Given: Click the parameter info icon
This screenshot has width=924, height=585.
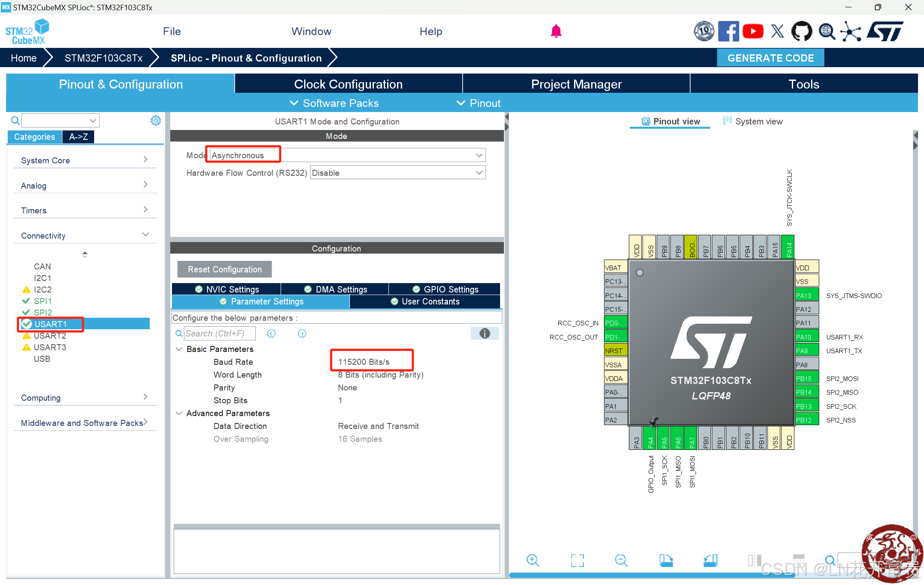Looking at the screenshot, I should pos(484,334).
